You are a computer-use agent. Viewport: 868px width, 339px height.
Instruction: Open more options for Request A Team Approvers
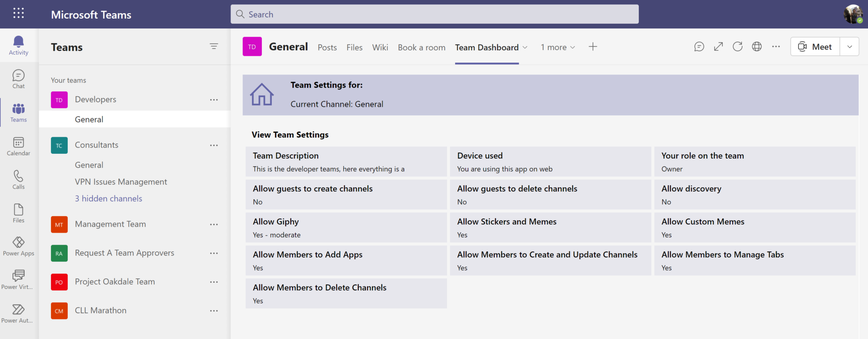pyautogui.click(x=214, y=253)
